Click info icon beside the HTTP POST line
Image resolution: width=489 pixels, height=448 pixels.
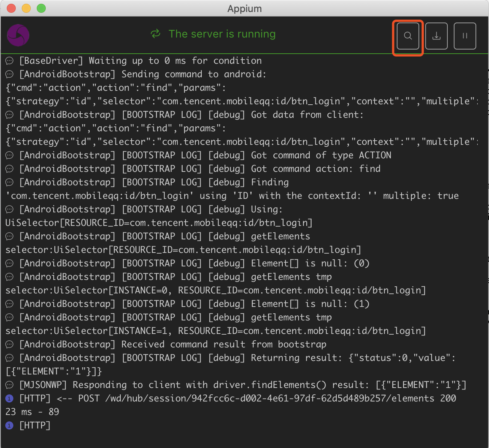pos(9,398)
